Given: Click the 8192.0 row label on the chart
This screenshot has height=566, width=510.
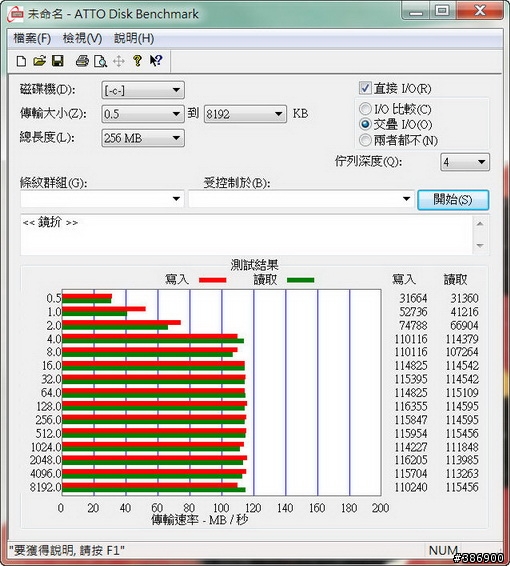Looking at the screenshot, I should click(46, 487).
